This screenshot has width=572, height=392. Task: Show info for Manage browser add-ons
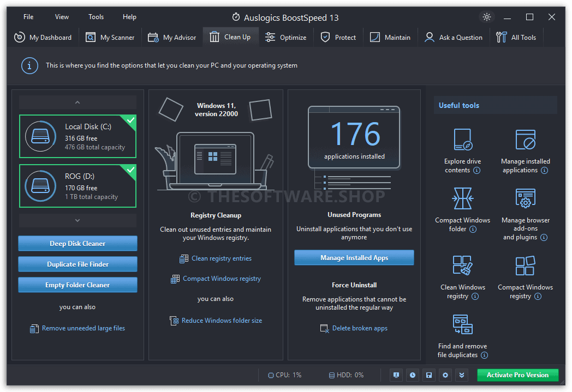click(x=544, y=238)
